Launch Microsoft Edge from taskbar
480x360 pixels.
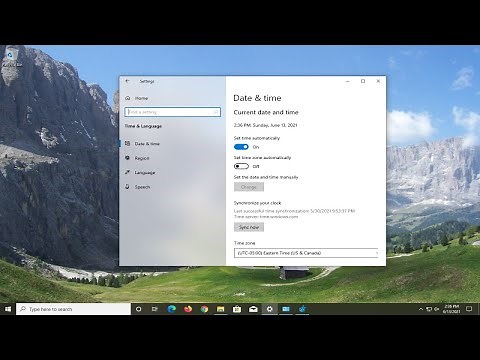click(171, 309)
